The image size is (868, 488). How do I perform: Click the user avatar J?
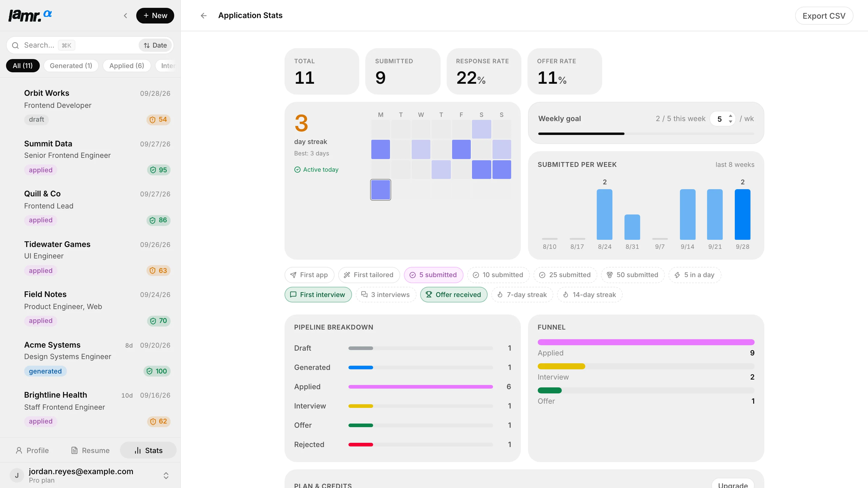[x=17, y=476]
